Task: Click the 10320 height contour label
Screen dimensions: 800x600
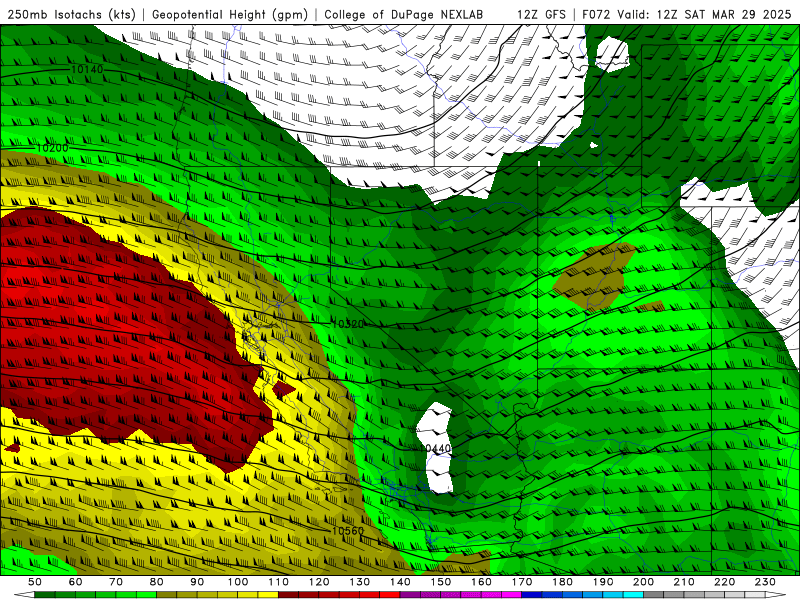Action: 348,323
